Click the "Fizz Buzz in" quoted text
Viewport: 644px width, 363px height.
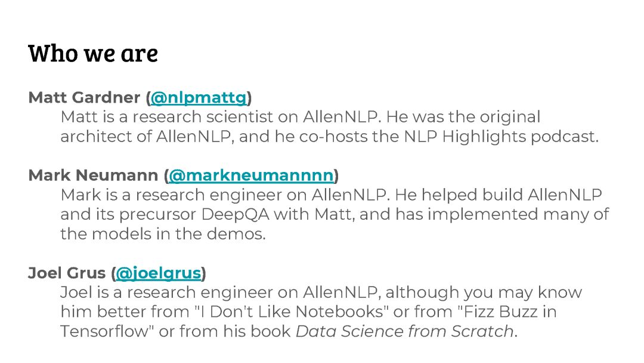507,312
